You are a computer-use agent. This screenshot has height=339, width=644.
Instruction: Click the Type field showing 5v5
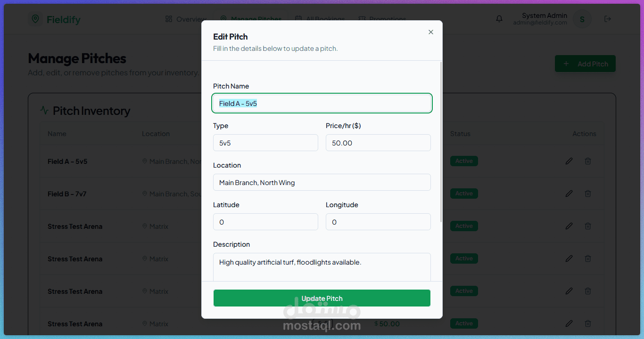pyautogui.click(x=265, y=143)
